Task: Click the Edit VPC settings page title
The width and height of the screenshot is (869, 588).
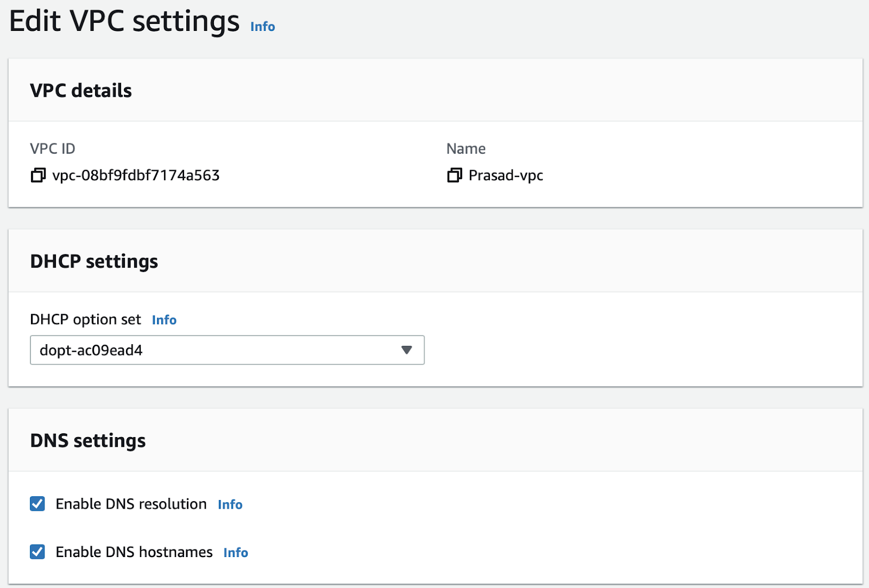Action: [124, 21]
